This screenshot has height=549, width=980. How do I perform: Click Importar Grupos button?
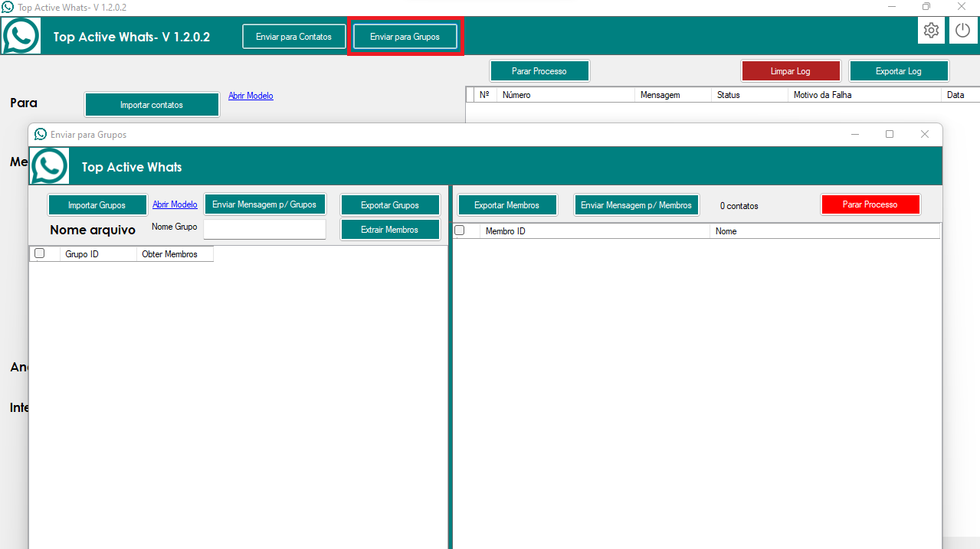[97, 205]
